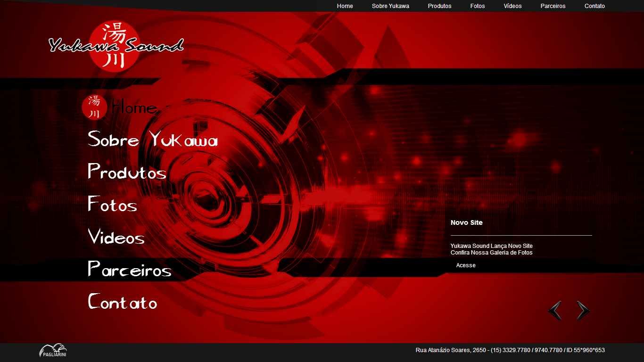
Task: Click the red kanji icon beside Home
Action: point(94,107)
